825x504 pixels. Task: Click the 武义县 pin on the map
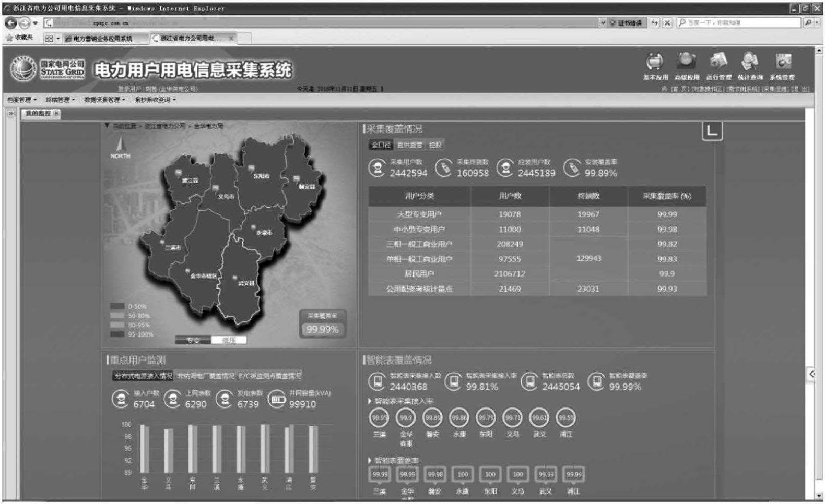click(x=234, y=278)
